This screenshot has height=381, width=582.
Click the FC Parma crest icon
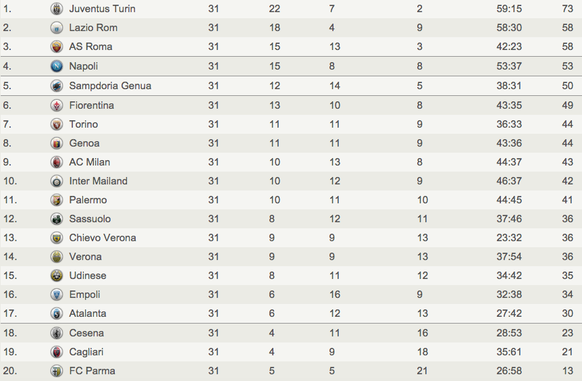coord(56,371)
